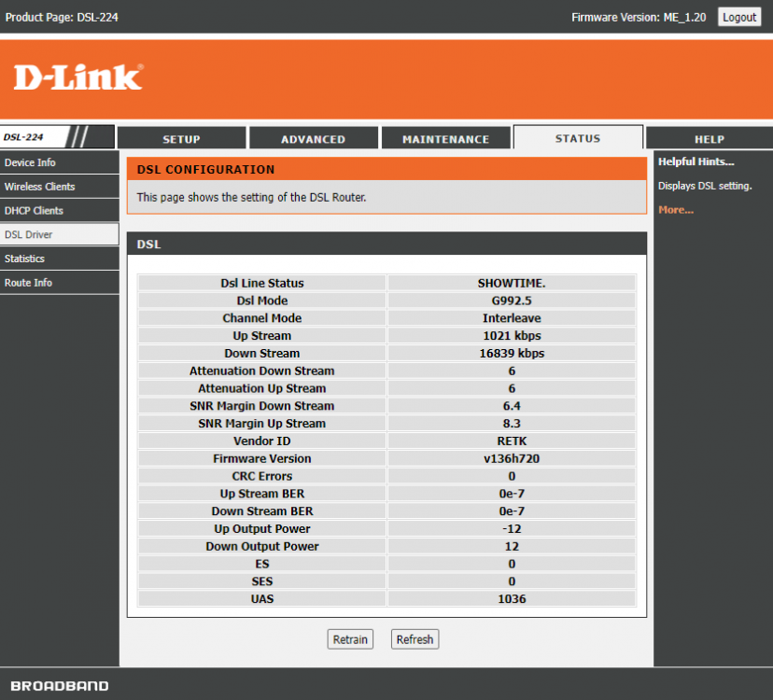The height and width of the screenshot is (700, 773).
Task: Click the Down Stream 16839 kbps value
Action: click(x=512, y=354)
